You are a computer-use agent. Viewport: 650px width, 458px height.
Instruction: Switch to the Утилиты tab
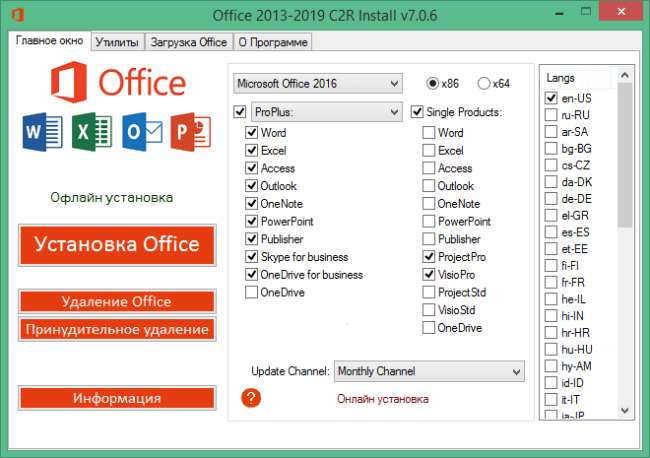click(x=116, y=42)
